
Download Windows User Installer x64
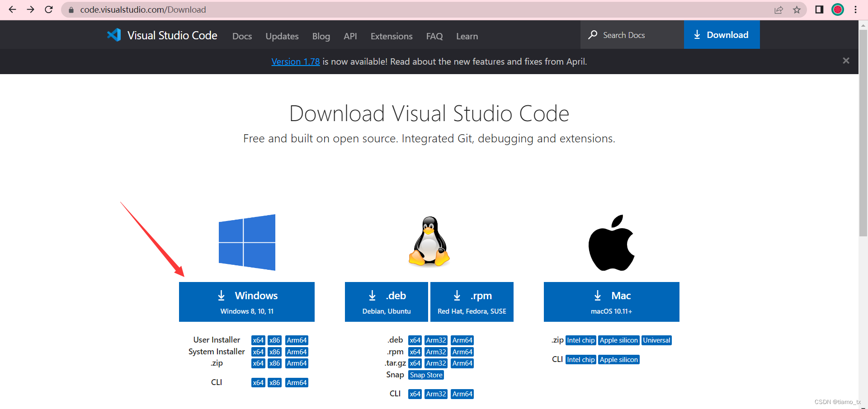tap(258, 340)
